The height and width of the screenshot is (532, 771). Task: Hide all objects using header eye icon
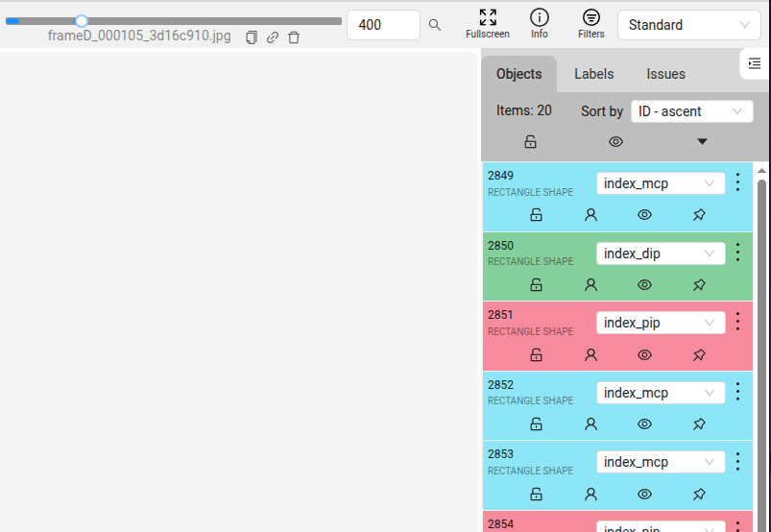pyautogui.click(x=615, y=141)
